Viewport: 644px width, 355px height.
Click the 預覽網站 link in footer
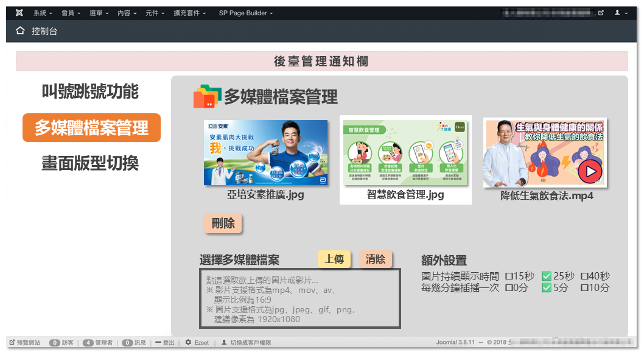tap(24, 343)
